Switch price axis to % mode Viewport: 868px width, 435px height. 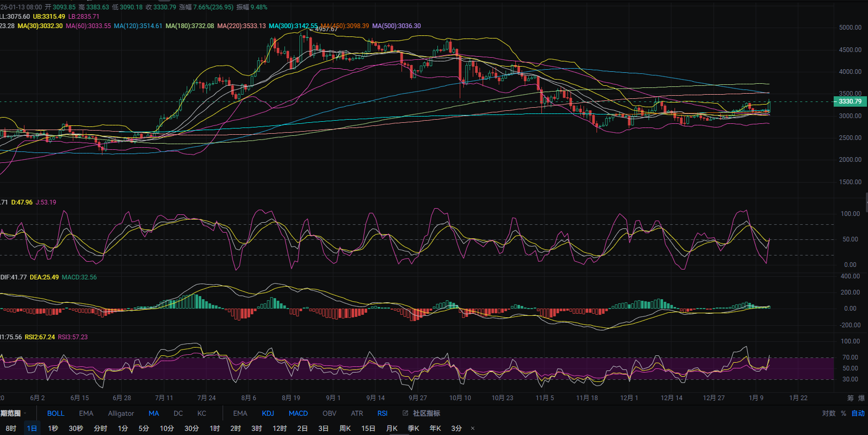click(x=844, y=413)
